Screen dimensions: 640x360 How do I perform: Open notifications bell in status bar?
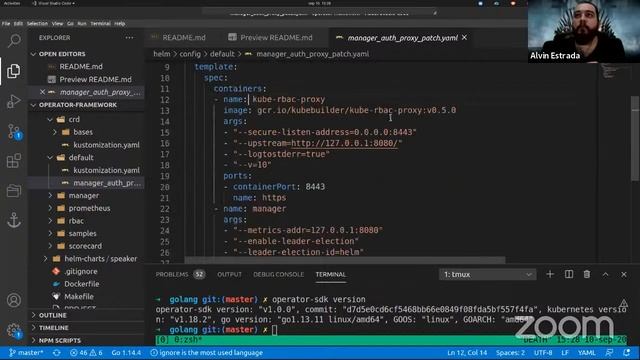tap(627, 353)
